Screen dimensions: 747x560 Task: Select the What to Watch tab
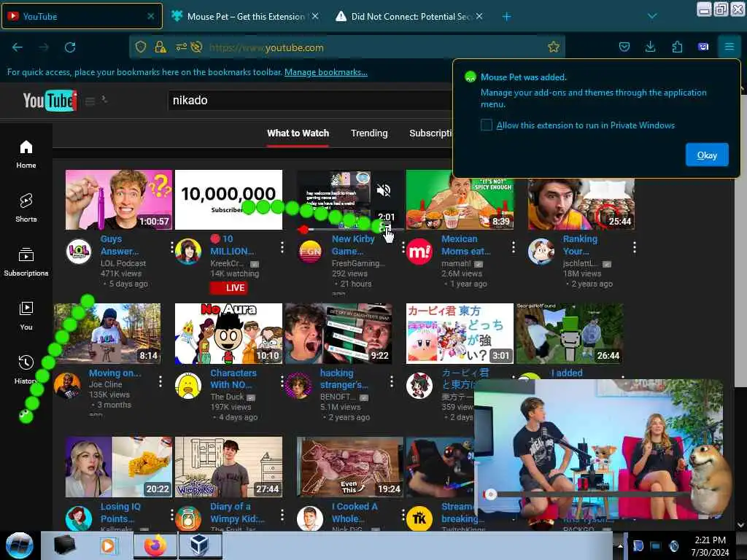(298, 133)
